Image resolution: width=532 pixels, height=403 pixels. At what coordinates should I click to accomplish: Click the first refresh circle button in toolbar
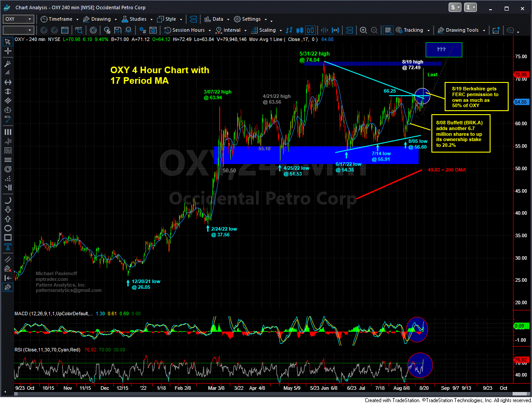coord(43,30)
